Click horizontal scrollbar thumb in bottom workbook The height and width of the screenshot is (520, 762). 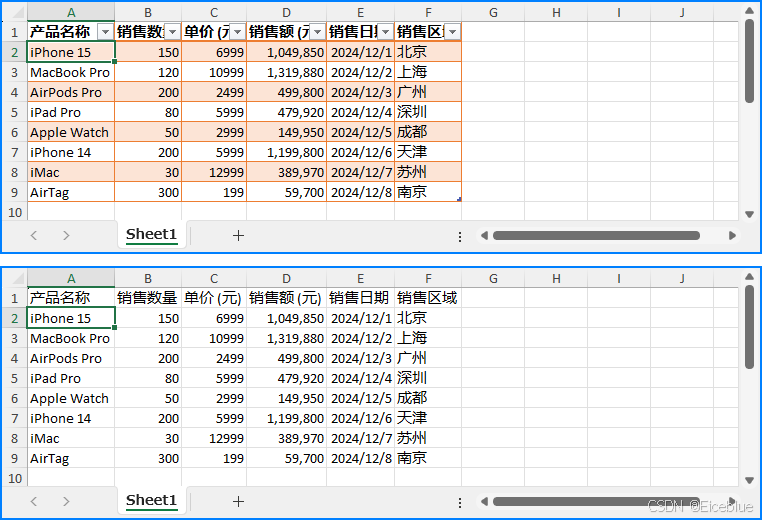pyautogui.click(x=596, y=502)
